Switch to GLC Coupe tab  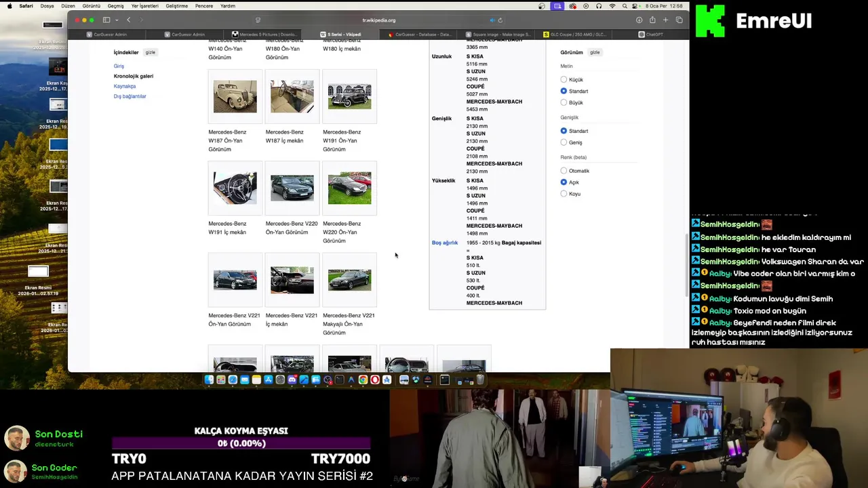[x=575, y=34]
